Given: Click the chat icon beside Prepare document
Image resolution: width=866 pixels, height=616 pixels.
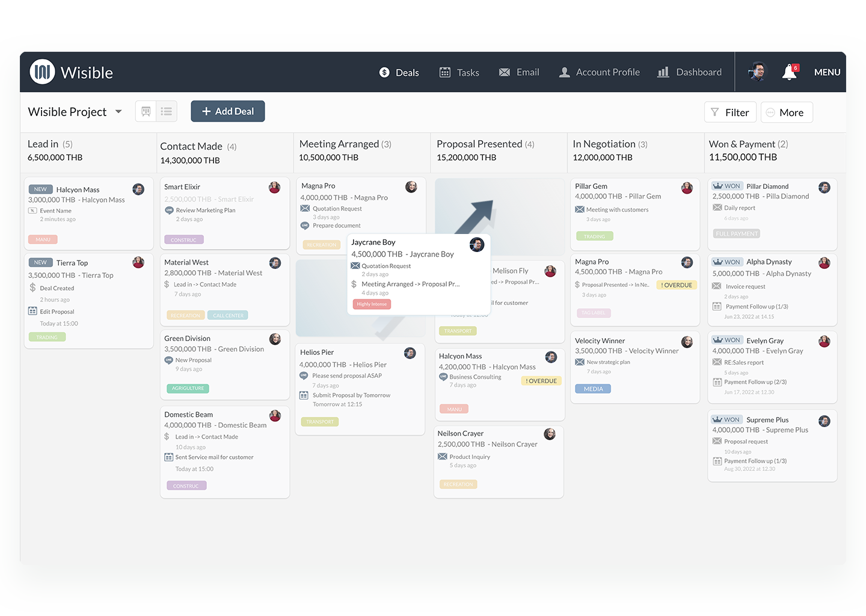Looking at the screenshot, I should coord(305,226).
